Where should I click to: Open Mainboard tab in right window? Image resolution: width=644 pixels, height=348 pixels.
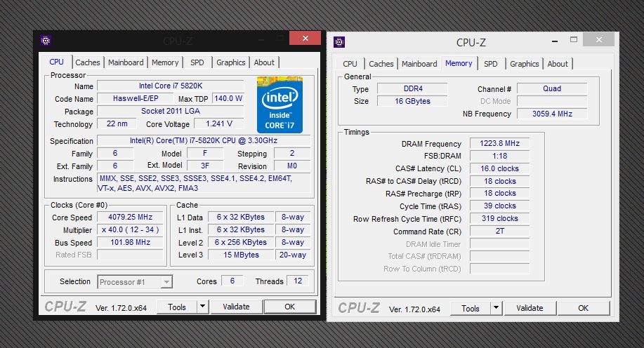[x=419, y=64]
